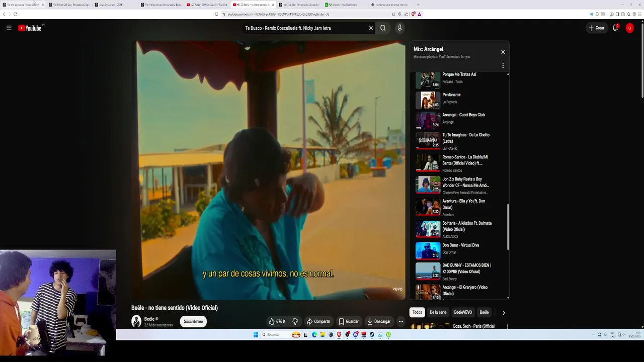
Task: Clear the search box text
Action: 371,28
